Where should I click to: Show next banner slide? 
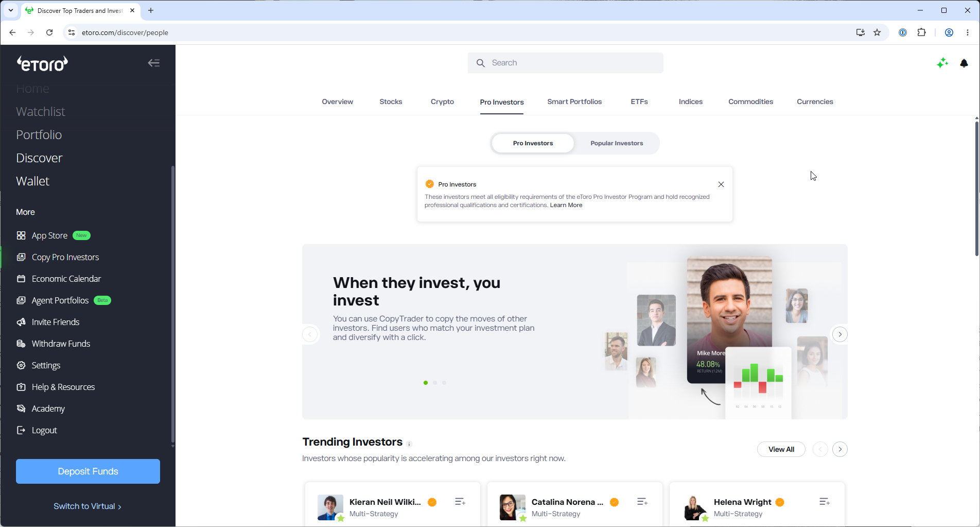tap(840, 334)
